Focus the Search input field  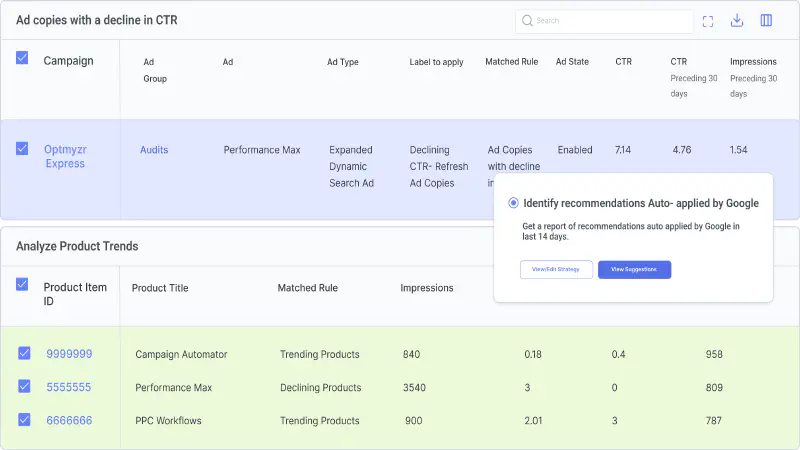(604, 21)
